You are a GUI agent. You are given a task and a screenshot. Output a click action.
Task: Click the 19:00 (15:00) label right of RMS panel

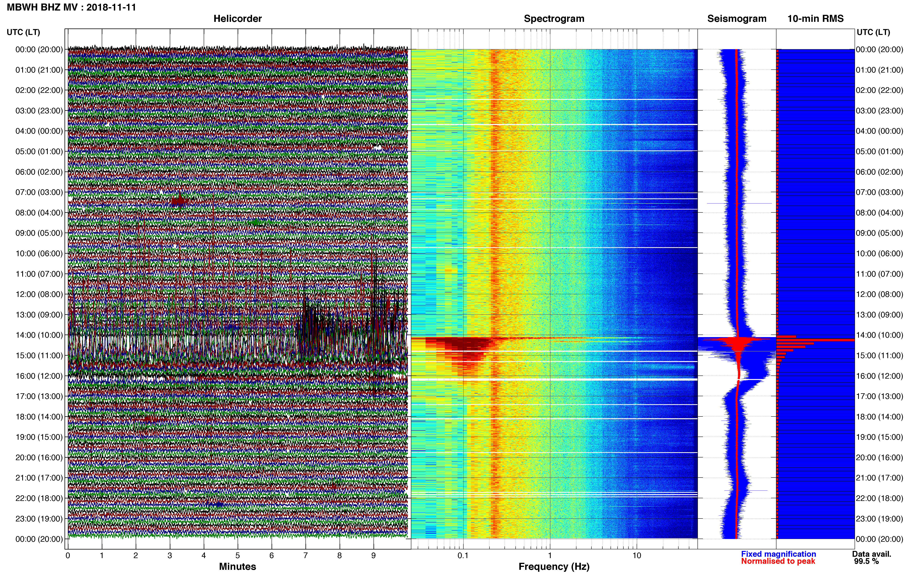click(879, 437)
